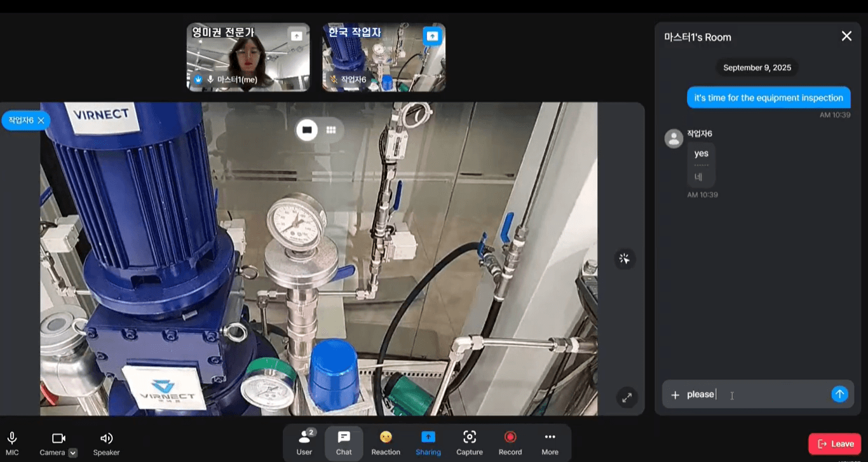Click the plus attachment icon in chat input
Screen dimensions: 868x462
[675, 395]
